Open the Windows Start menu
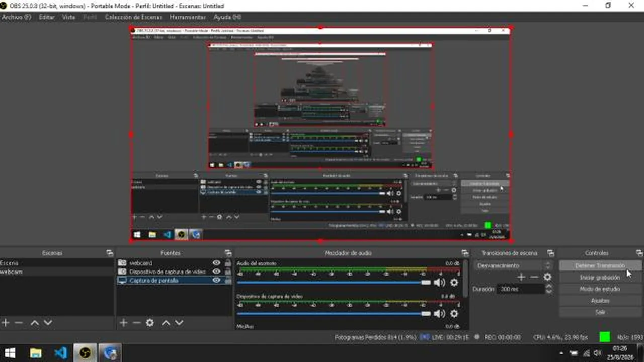The image size is (644, 362). pyautogui.click(x=9, y=353)
